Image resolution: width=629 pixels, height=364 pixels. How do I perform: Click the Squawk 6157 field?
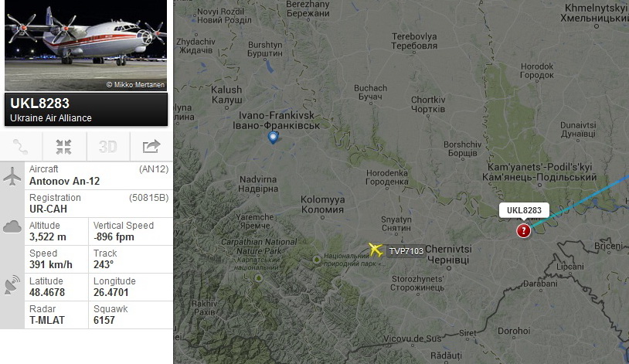(131, 315)
